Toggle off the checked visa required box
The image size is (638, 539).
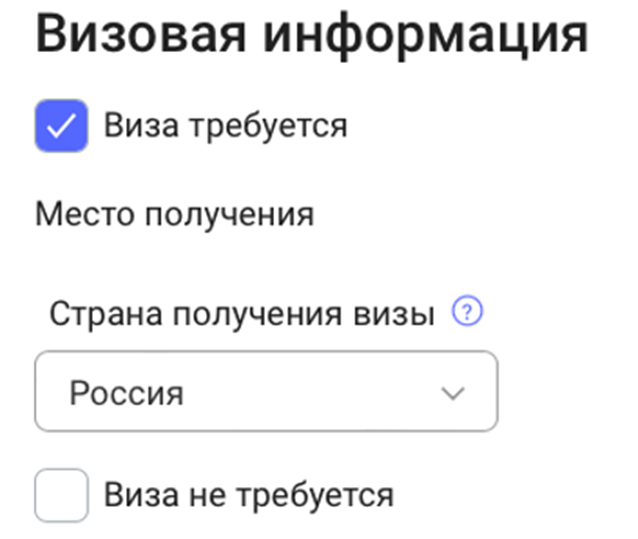click(x=61, y=126)
